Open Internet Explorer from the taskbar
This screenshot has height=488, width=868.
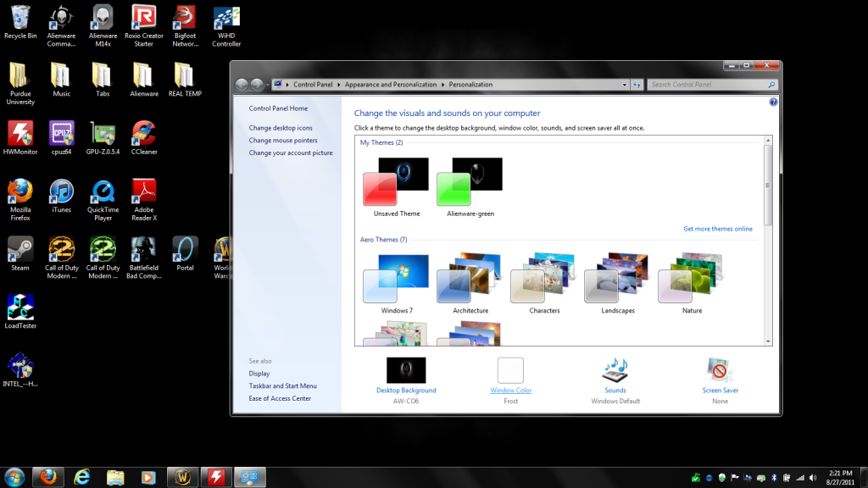coord(82,477)
